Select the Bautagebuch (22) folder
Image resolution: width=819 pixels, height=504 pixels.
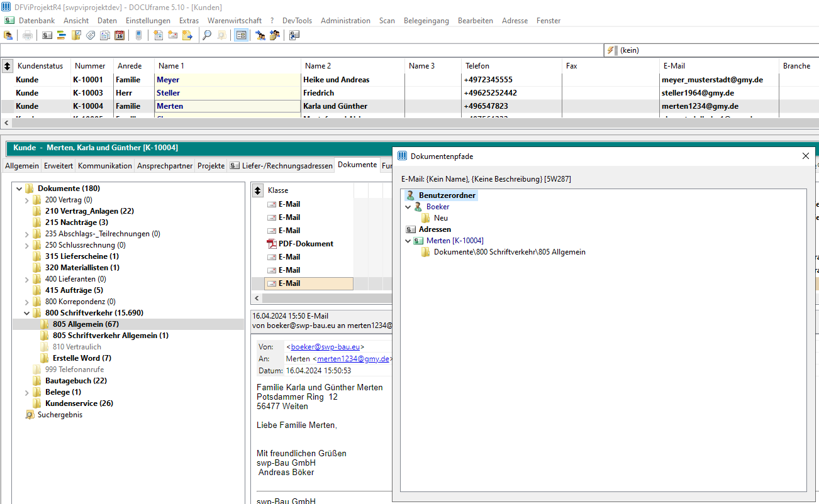(76, 381)
